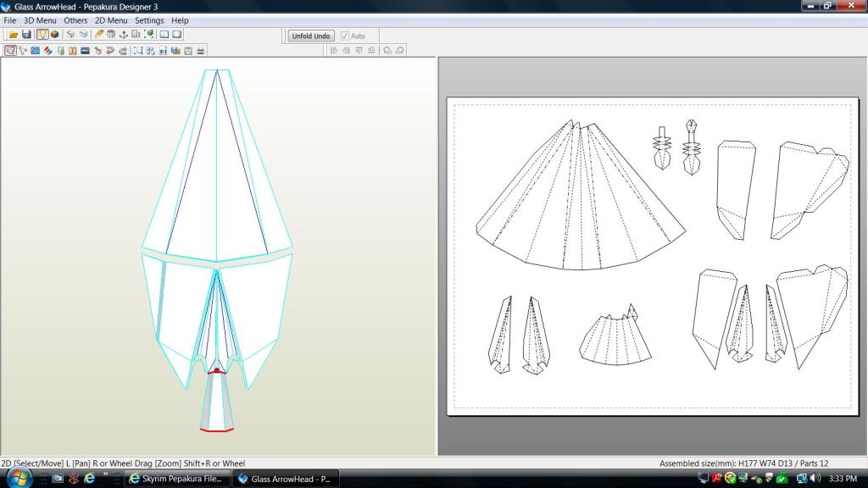Click the align bottom icon

click(372, 50)
